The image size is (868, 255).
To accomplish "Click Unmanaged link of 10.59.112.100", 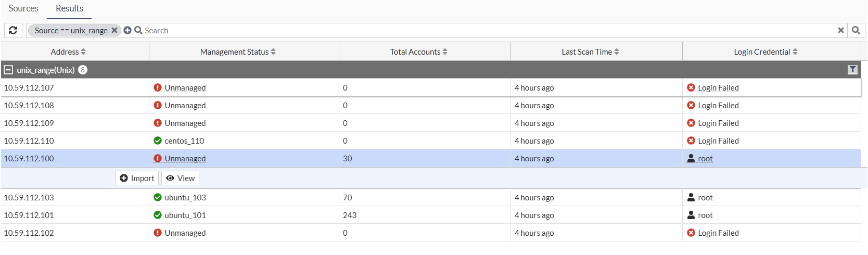I will [185, 158].
